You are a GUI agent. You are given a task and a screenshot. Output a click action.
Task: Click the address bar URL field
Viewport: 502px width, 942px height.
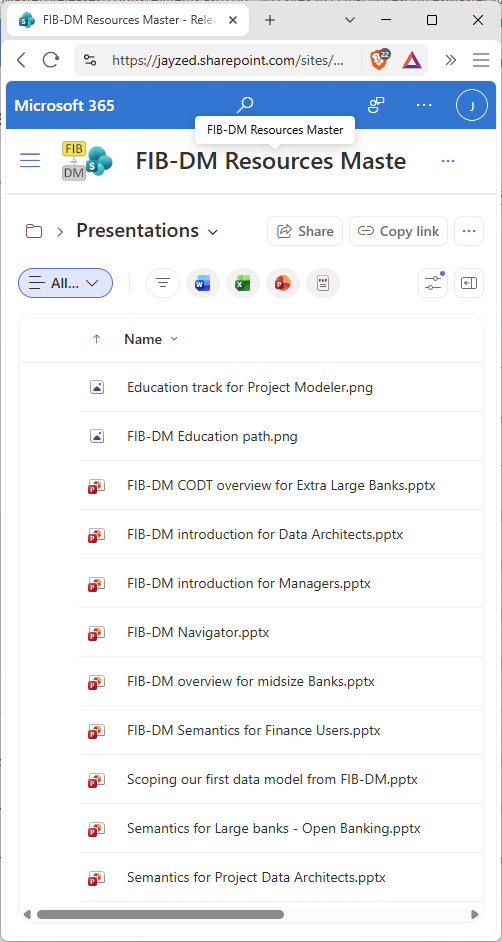pos(228,60)
